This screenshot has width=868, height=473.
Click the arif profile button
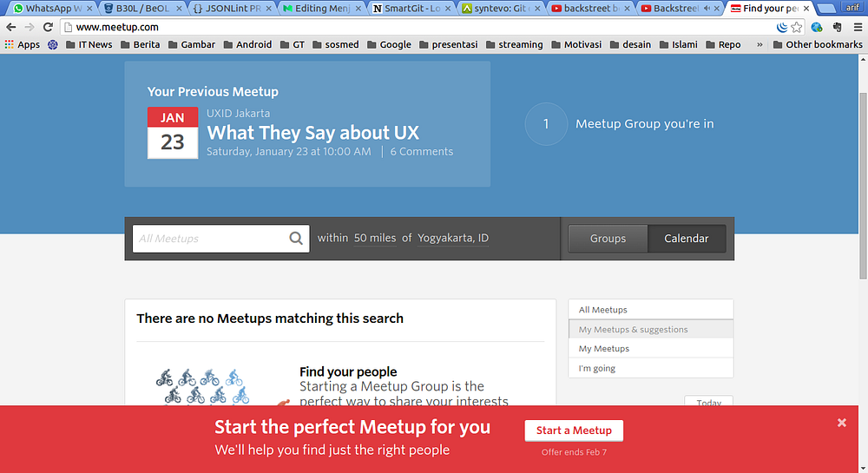pos(852,7)
